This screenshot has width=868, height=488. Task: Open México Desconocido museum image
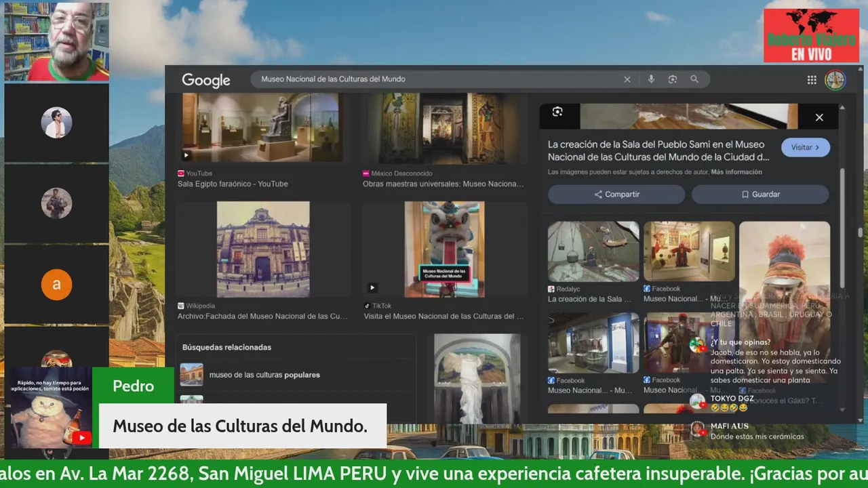pyautogui.click(x=444, y=128)
